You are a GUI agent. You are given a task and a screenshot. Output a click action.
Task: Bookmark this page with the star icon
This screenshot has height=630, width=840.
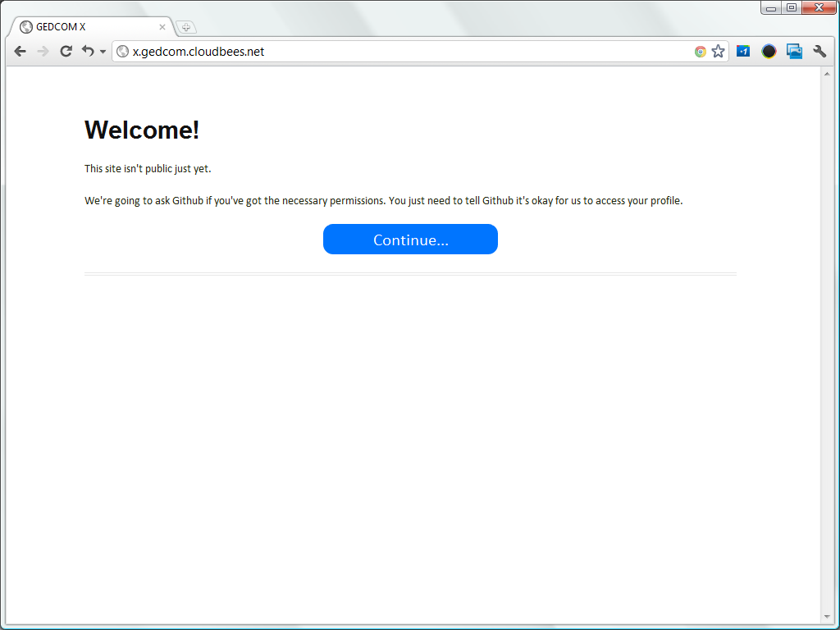coord(718,52)
